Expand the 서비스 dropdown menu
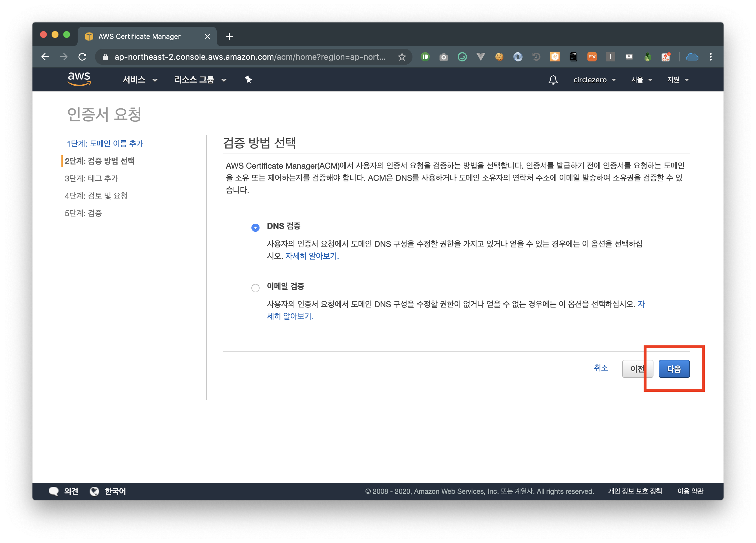The image size is (756, 543). 140,80
